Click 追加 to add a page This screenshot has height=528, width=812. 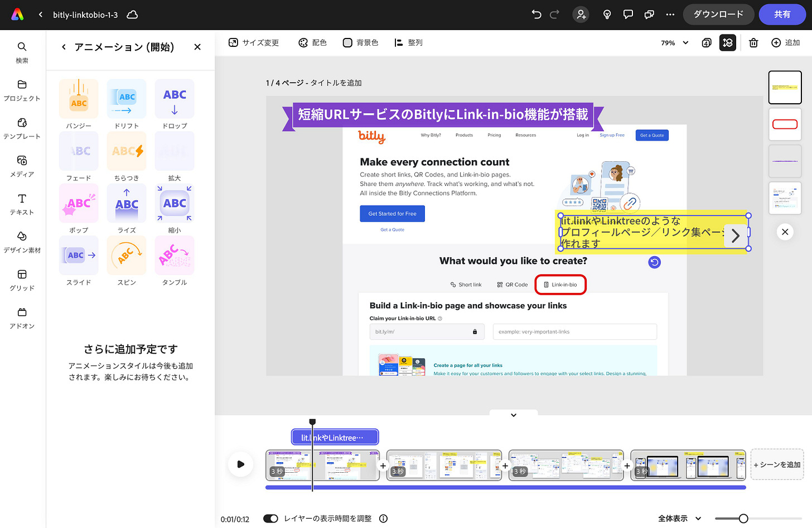786,42
